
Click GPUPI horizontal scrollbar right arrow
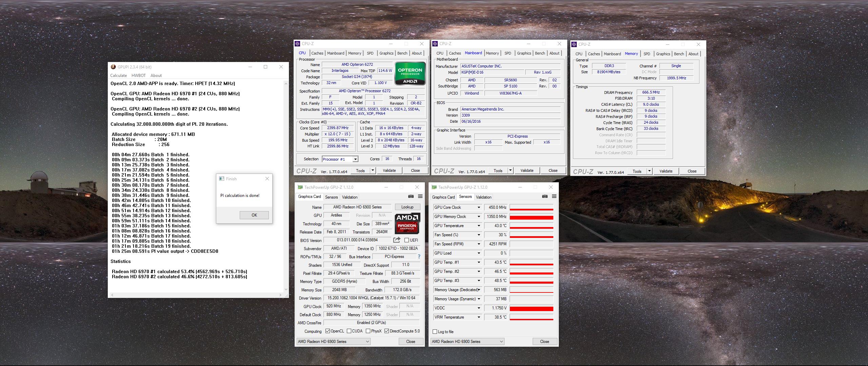280,295
